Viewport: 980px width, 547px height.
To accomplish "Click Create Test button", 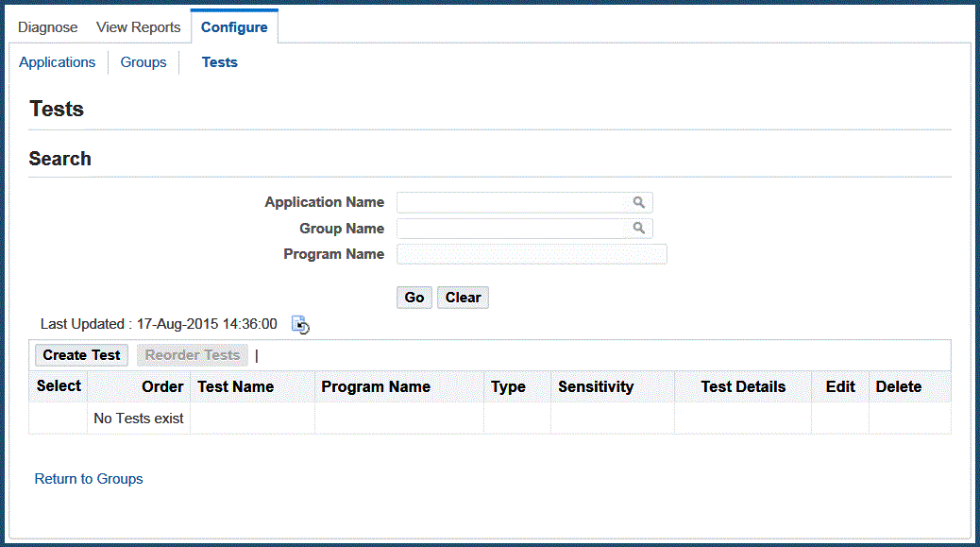I will [x=81, y=355].
